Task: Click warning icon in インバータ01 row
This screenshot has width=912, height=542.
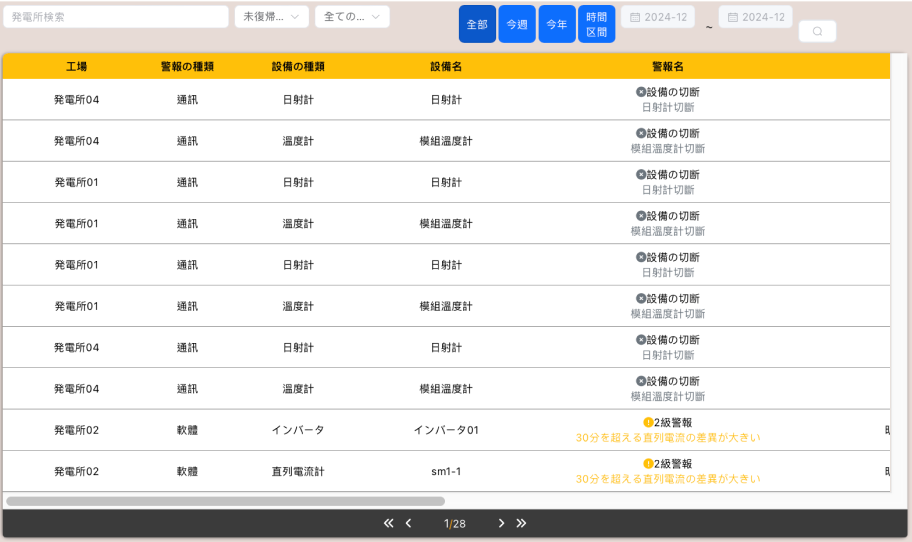Action: pyautogui.click(x=648, y=422)
